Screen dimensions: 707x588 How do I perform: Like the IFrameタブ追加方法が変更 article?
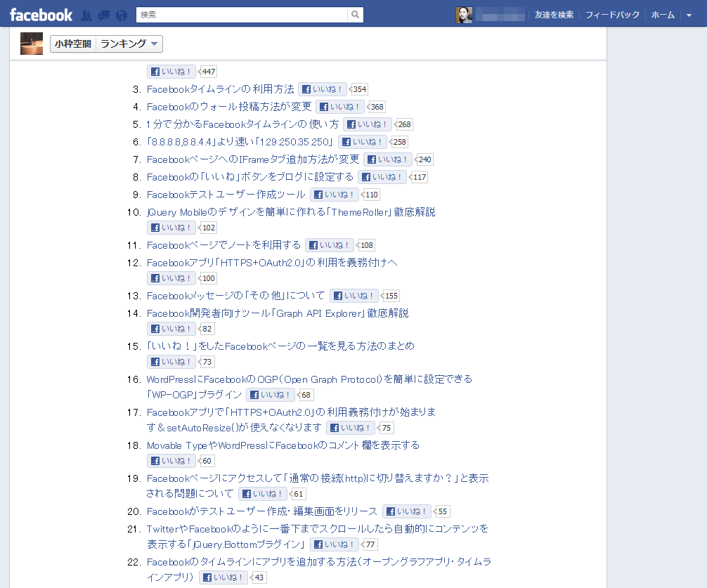[x=388, y=159]
